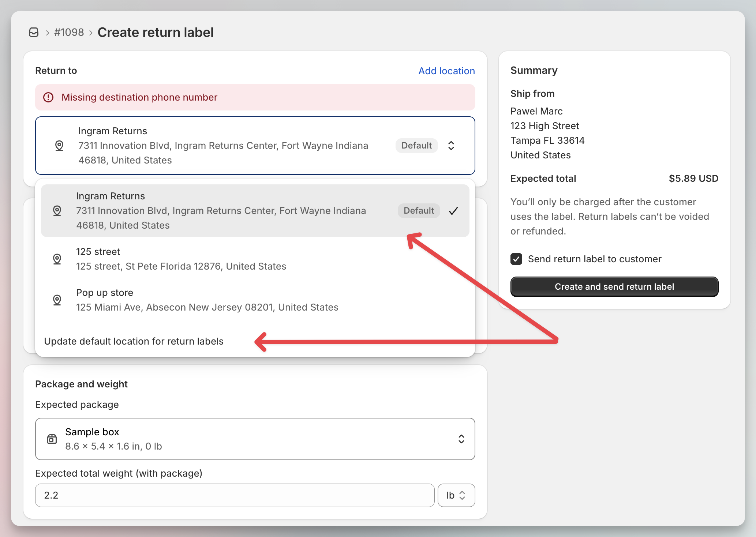This screenshot has height=537, width=756.
Task: Click Create and send return label
Action: tap(614, 287)
